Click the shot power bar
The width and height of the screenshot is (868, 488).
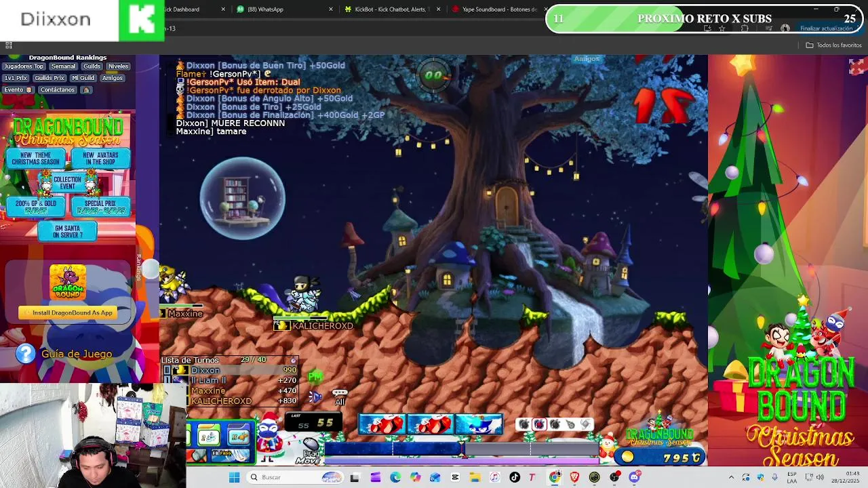point(462,449)
